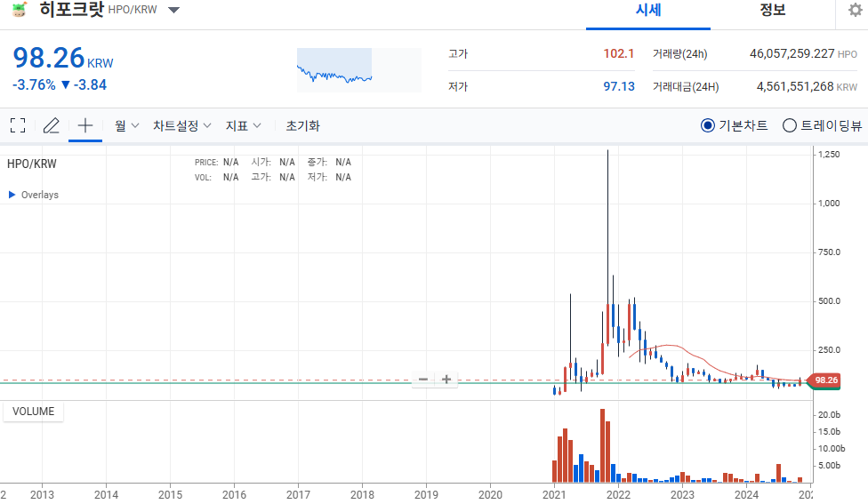Open the HPO/KRW market selector arrow

click(x=173, y=10)
